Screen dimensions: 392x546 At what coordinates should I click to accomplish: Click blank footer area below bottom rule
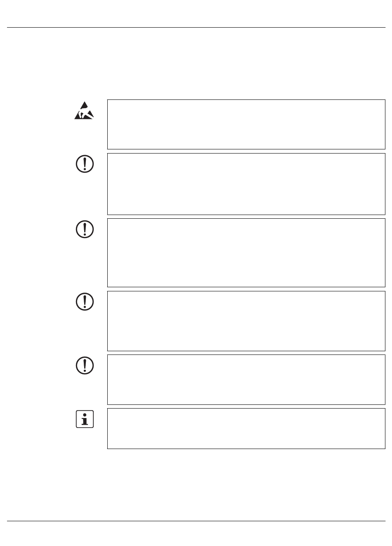(196, 534)
